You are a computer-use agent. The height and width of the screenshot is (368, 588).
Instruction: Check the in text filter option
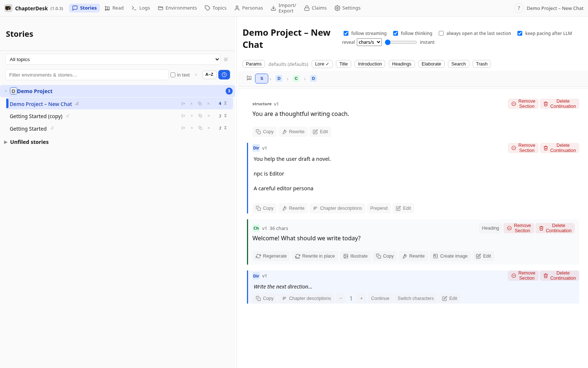[x=173, y=75]
